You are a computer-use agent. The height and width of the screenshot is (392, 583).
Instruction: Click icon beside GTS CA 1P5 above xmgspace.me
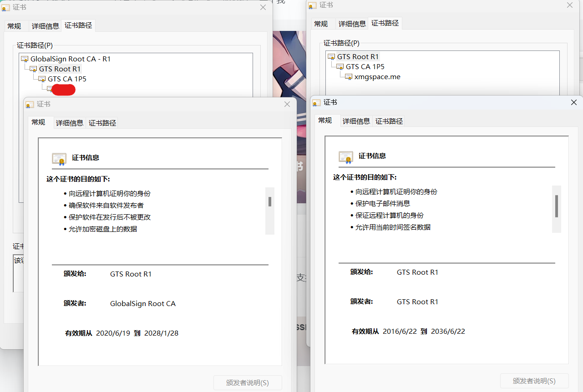(x=340, y=67)
